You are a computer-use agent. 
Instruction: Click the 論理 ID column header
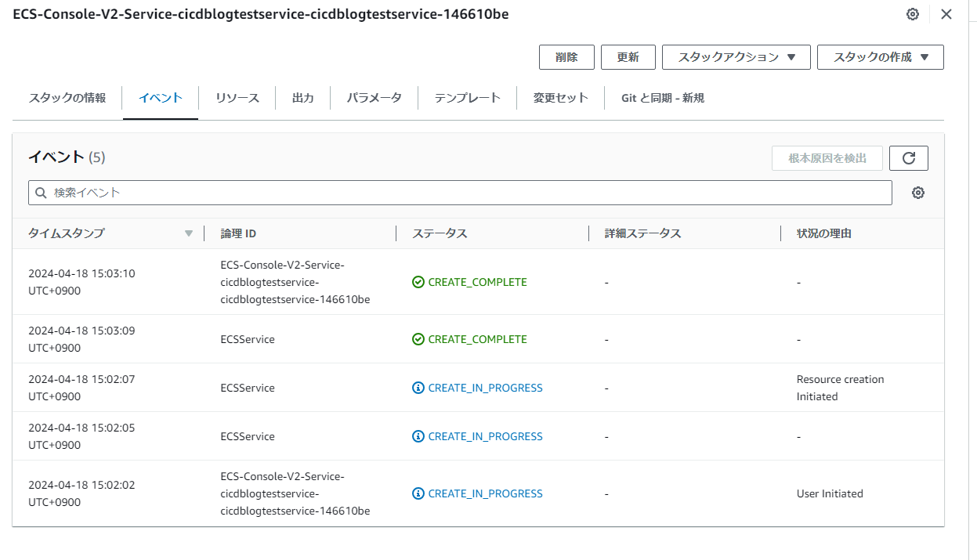[238, 233]
